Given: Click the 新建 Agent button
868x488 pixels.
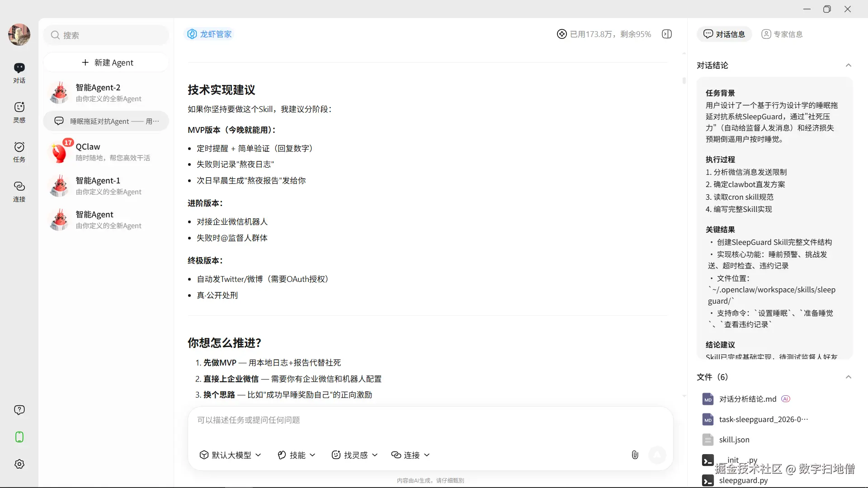Looking at the screenshot, I should coord(107,63).
